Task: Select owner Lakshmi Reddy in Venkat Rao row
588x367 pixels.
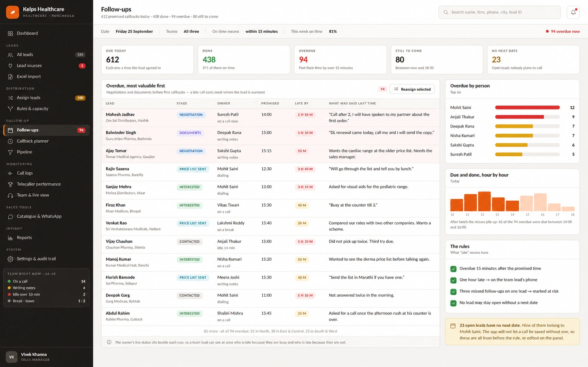Action: (230, 223)
